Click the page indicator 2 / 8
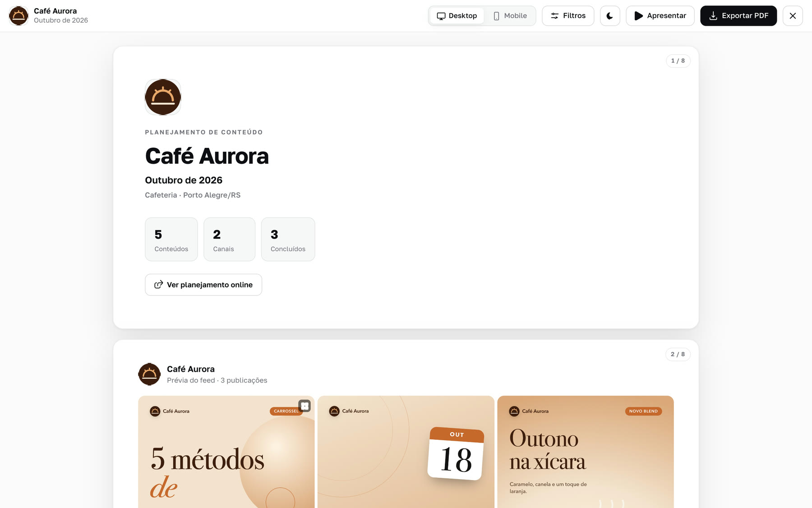The height and width of the screenshot is (508, 812). pos(678,354)
